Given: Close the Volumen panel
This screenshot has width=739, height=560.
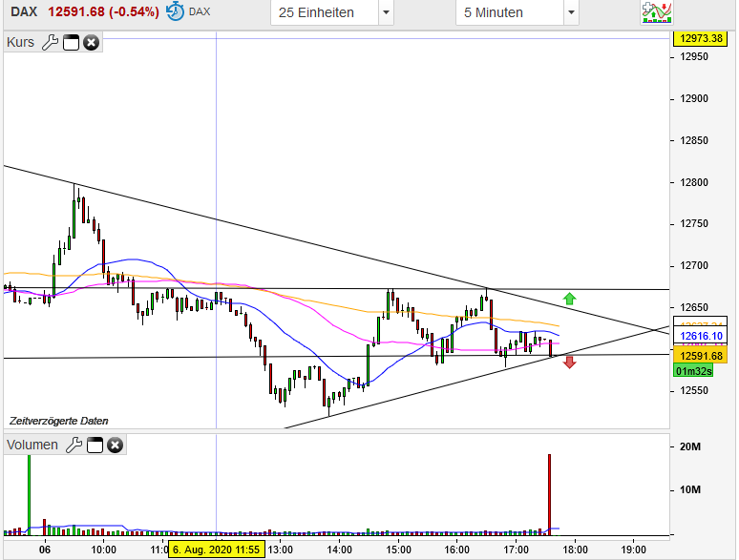Looking at the screenshot, I should coord(115,445).
